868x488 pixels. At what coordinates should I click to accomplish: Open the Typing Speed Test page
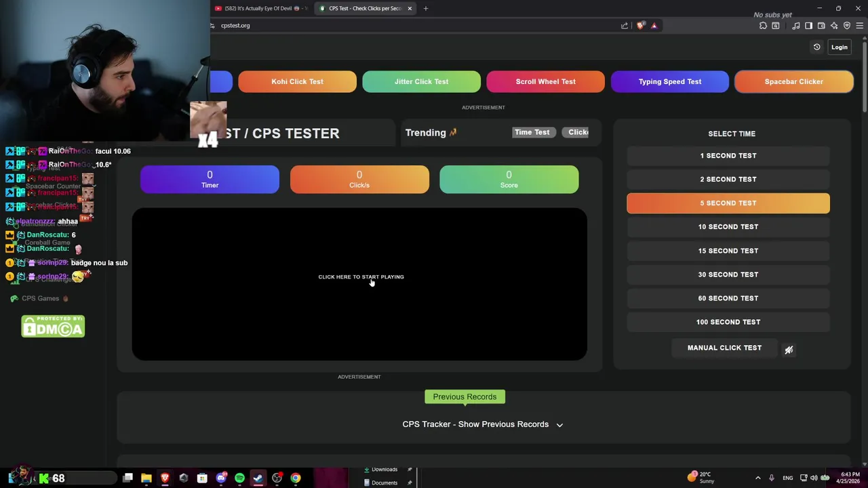pos(670,81)
